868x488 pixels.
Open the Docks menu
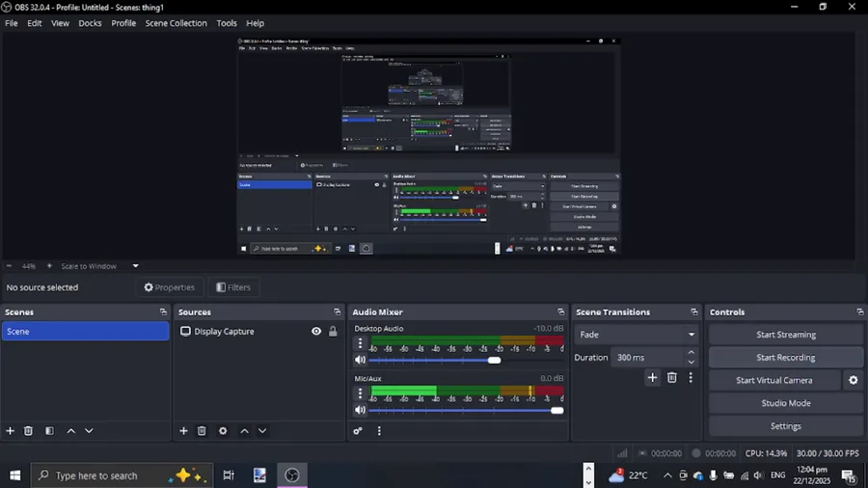coord(90,23)
